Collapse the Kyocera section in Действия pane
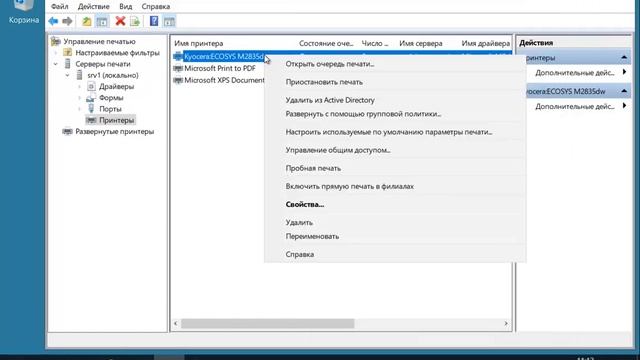This screenshot has width=640, height=360. coord(624,91)
